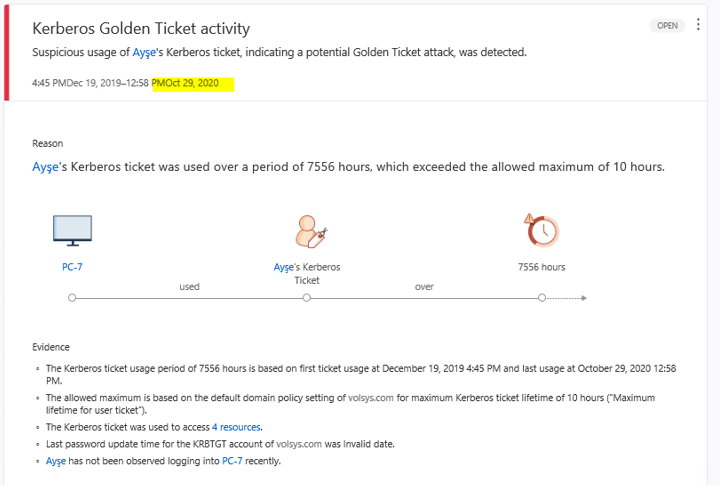Click Ayşe in the last evidence bullet
This screenshot has height=485, width=720.
56,461
